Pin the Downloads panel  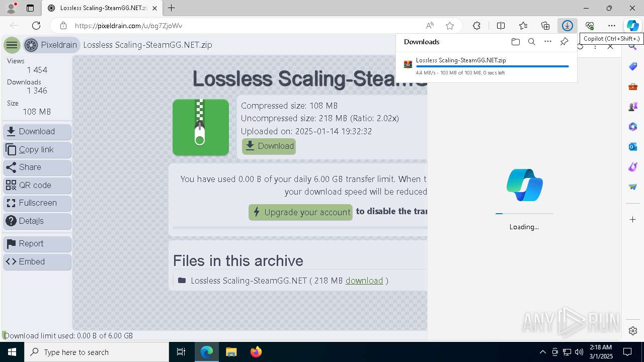click(x=565, y=42)
